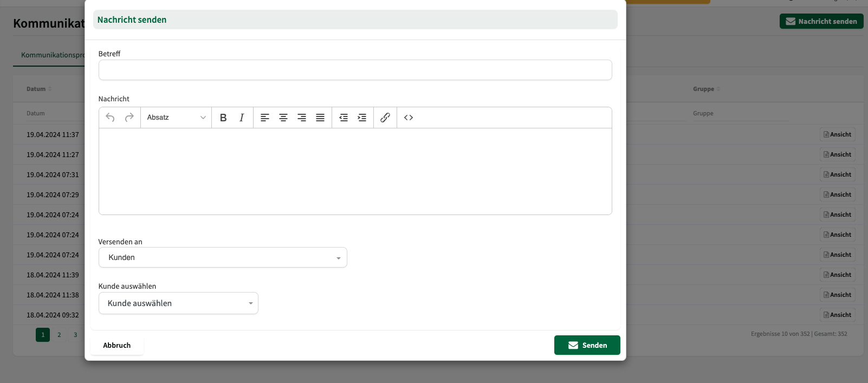Align message text to the right
The image size is (868, 383).
coord(302,118)
